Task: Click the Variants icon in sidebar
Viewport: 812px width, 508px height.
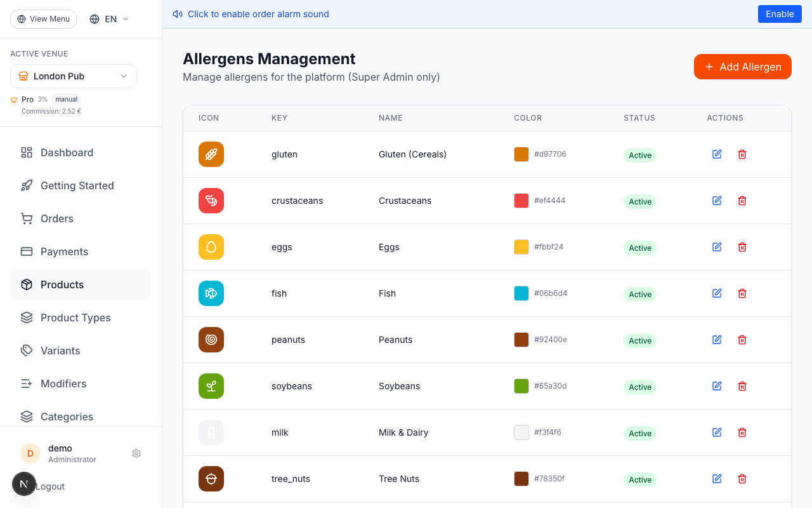Action: [26, 351]
